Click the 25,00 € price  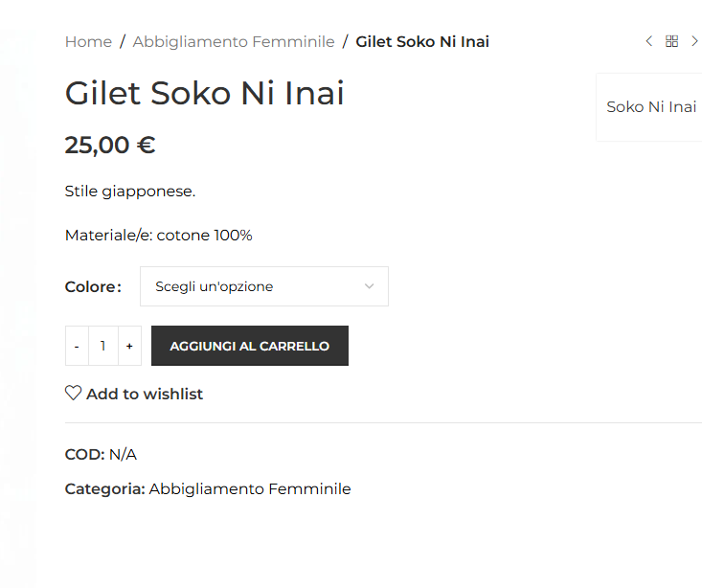coord(110,146)
